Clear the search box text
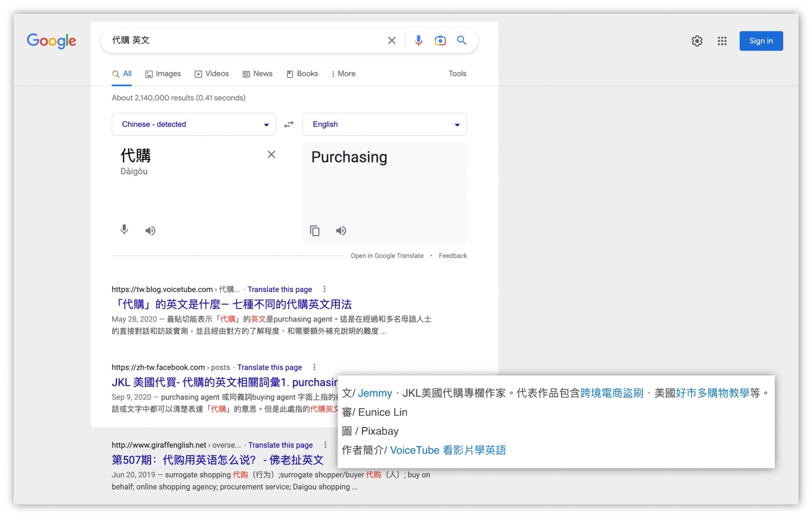This screenshot has width=812, height=518. pos(392,41)
